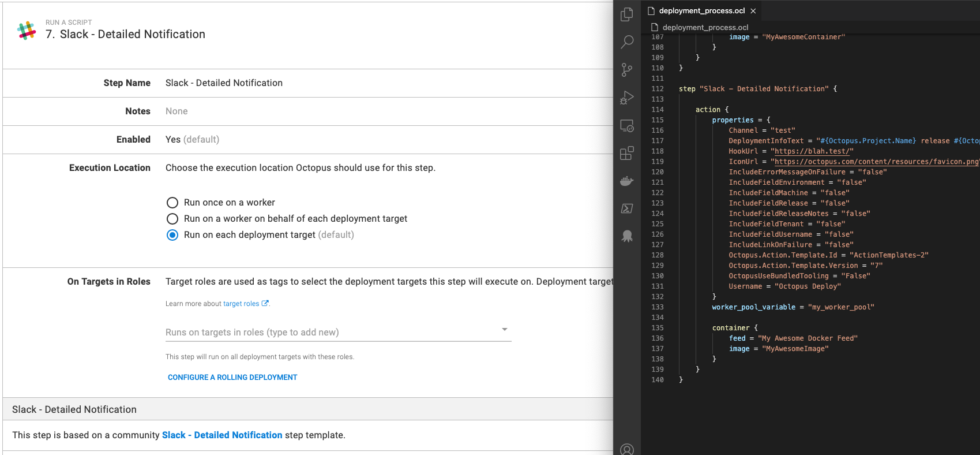Open the Run and Debug view

click(627, 98)
